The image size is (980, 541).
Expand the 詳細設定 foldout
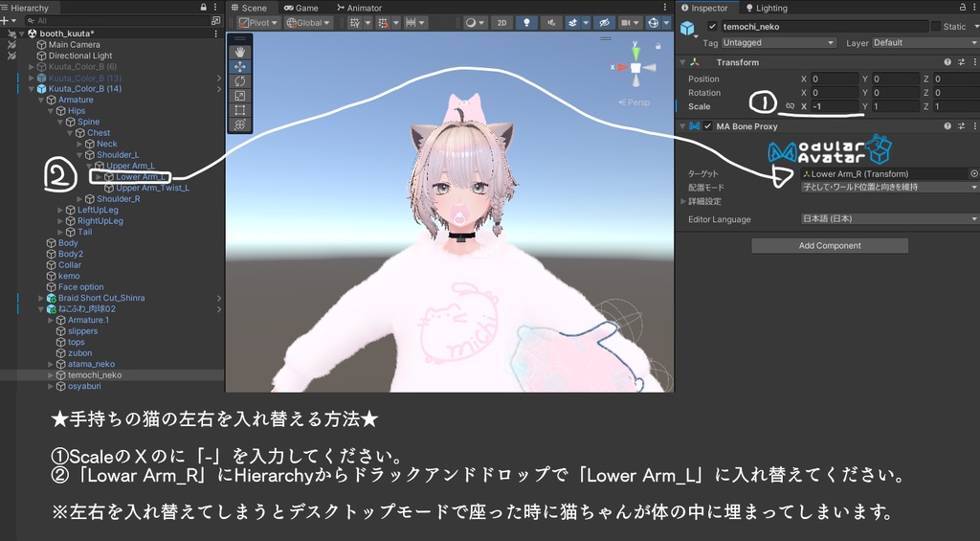point(683,201)
